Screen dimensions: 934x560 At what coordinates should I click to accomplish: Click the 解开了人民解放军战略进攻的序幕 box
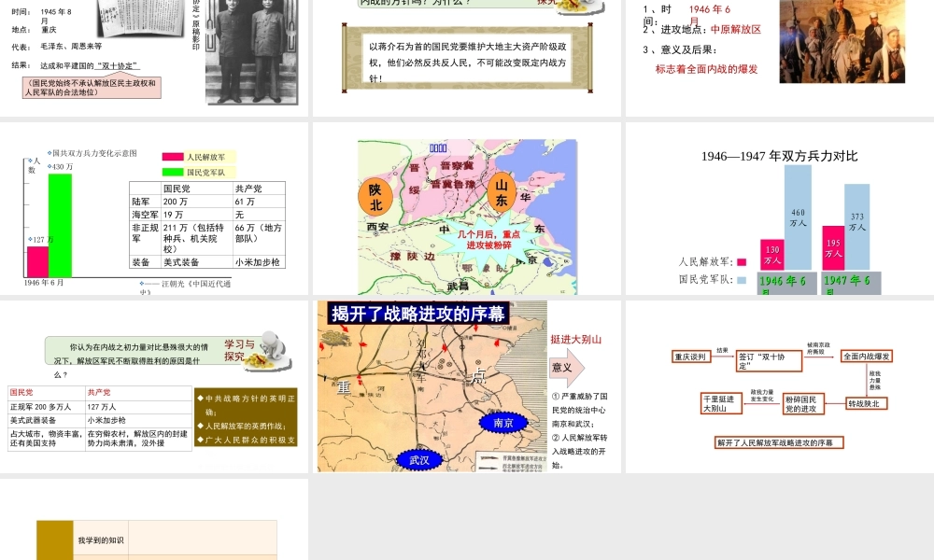(x=779, y=442)
